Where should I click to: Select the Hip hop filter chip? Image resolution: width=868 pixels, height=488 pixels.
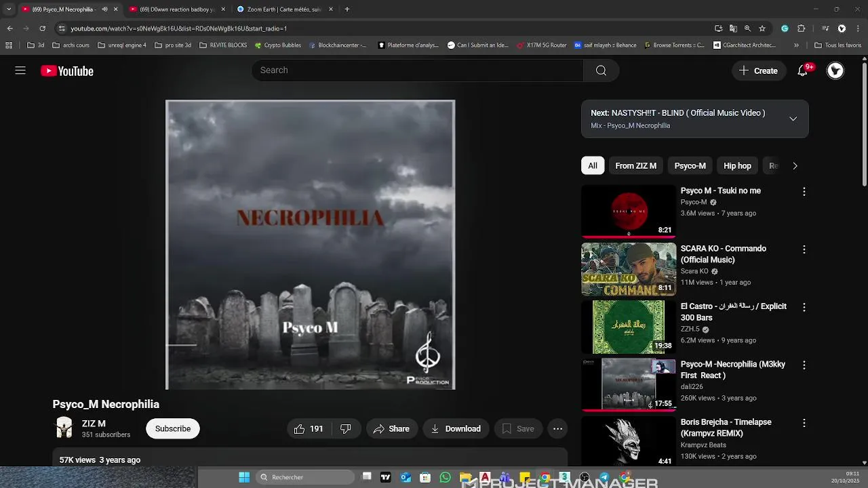(x=737, y=165)
